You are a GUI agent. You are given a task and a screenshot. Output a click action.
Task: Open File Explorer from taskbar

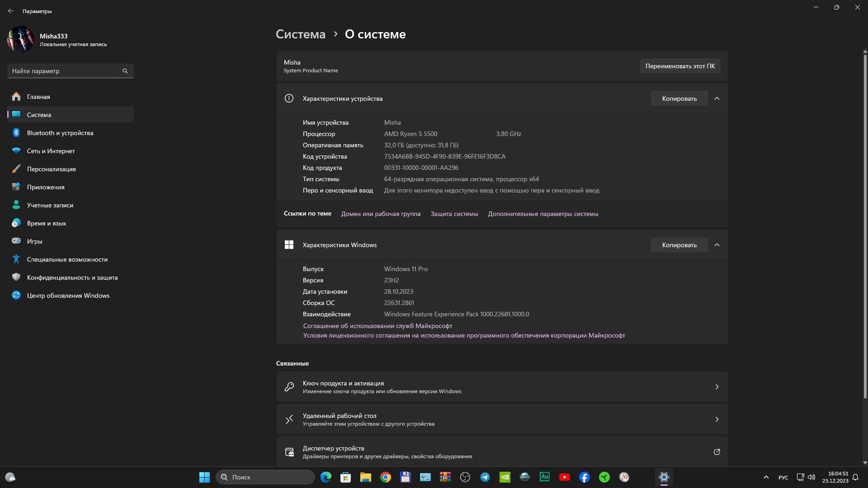click(366, 477)
